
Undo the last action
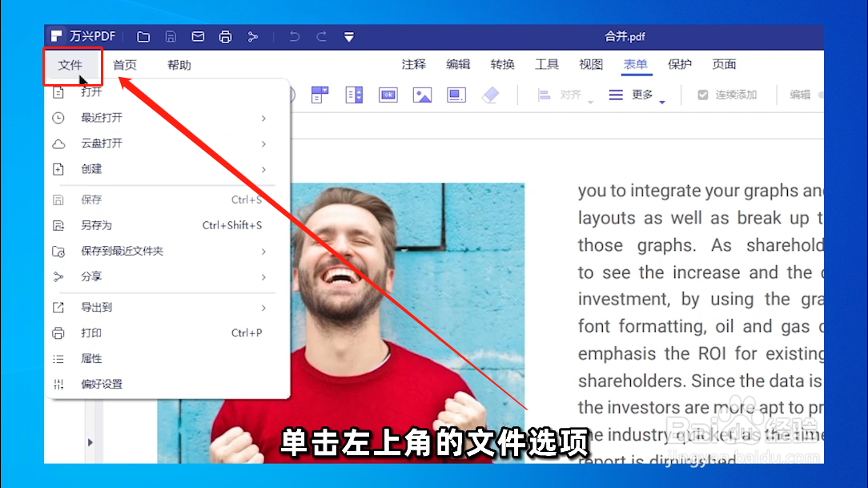coord(294,37)
